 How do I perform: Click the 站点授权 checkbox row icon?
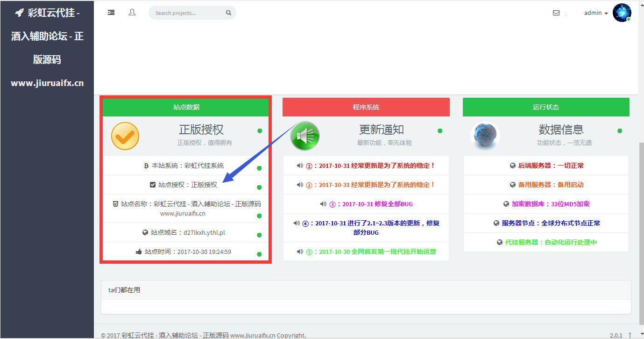pos(153,185)
